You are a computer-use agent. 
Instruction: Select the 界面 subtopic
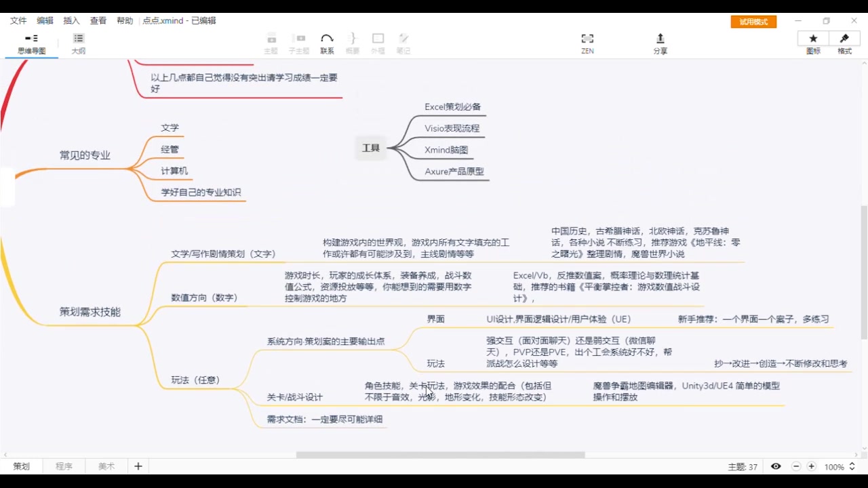435,319
